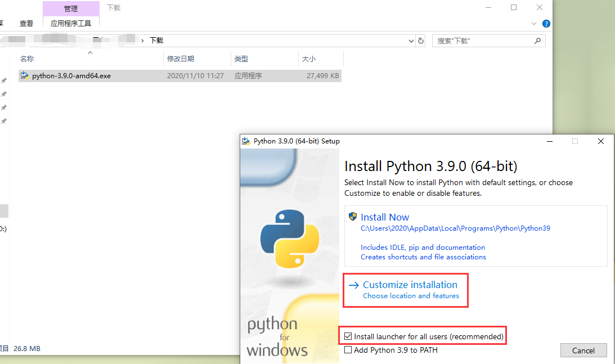Image resolution: width=615 pixels, height=364 pixels.
Task: Click the arrow icon beside Customize installation
Action: 354,285
